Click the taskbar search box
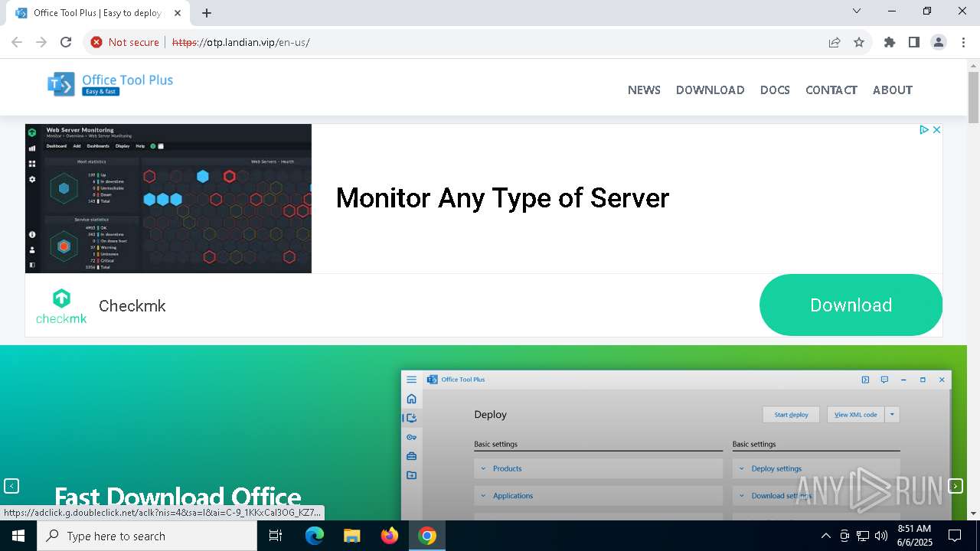 click(x=147, y=536)
